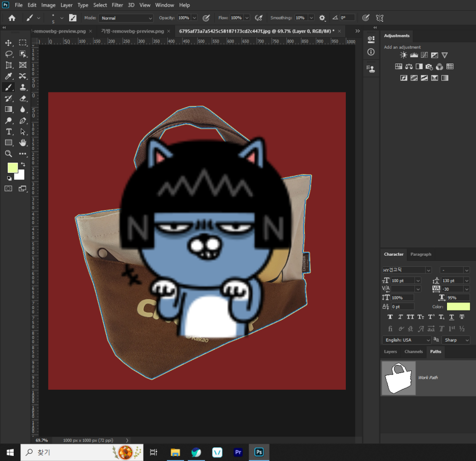476x461 pixels.
Task: Add Levels adjustment
Action: click(414, 55)
